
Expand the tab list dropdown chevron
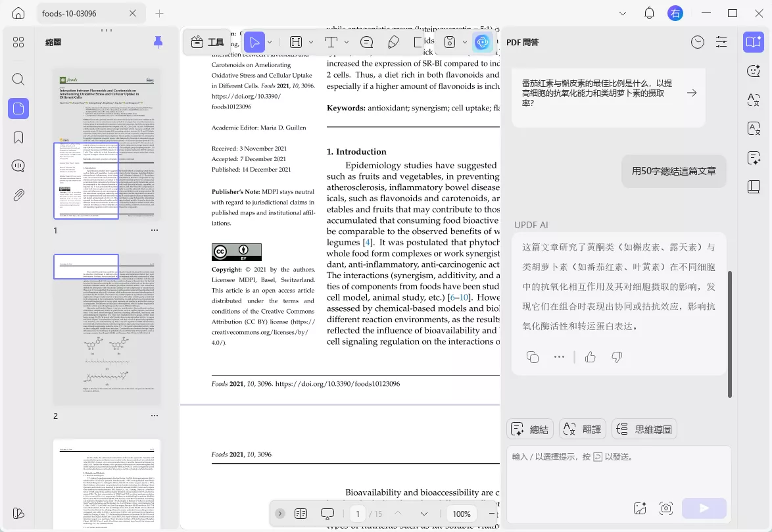[x=623, y=13]
